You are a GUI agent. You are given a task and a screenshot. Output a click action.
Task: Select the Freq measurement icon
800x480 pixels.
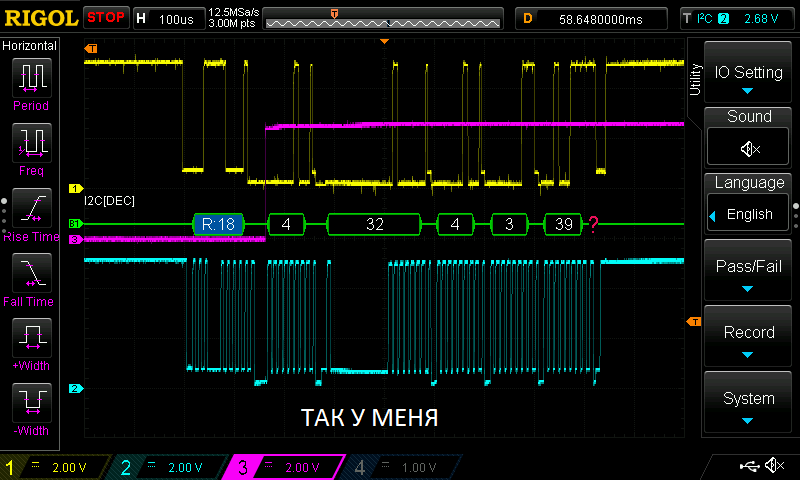(x=31, y=143)
